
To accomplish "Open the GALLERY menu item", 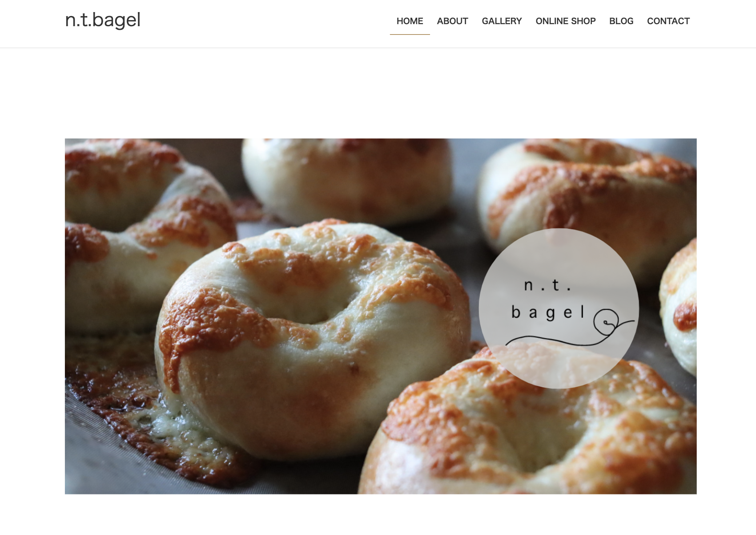I will coord(502,21).
